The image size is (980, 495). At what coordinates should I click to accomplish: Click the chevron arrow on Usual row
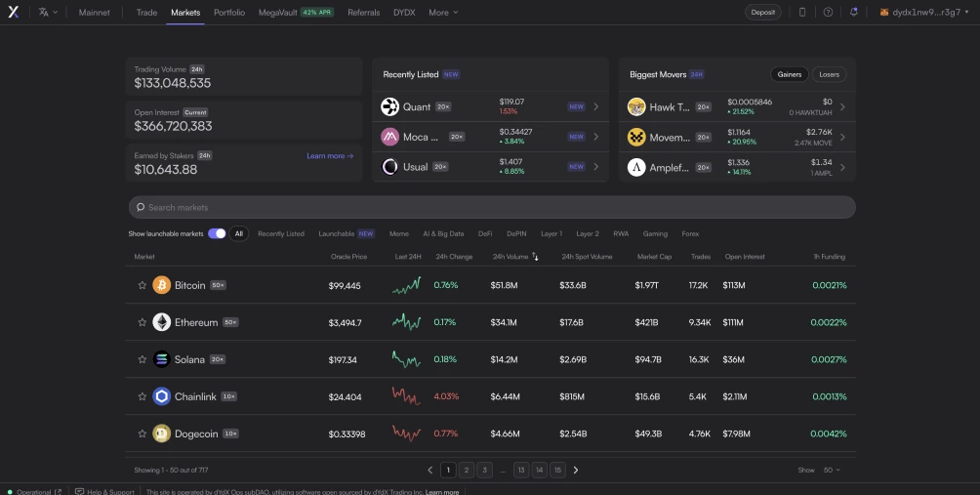click(x=596, y=166)
